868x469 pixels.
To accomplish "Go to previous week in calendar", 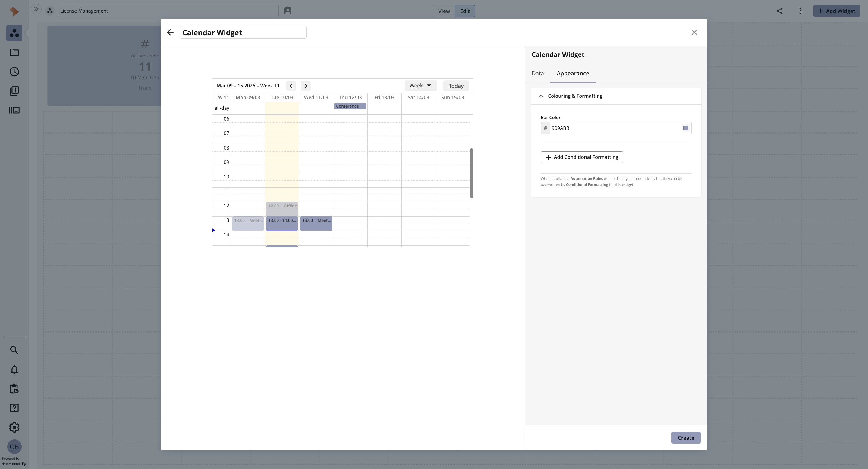I will (x=291, y=86).
